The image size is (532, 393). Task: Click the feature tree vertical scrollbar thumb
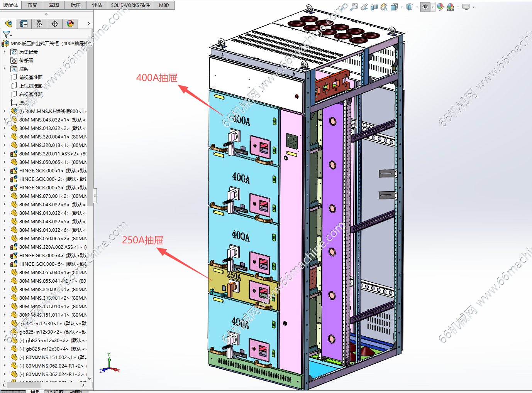click(x=90, y=125)
